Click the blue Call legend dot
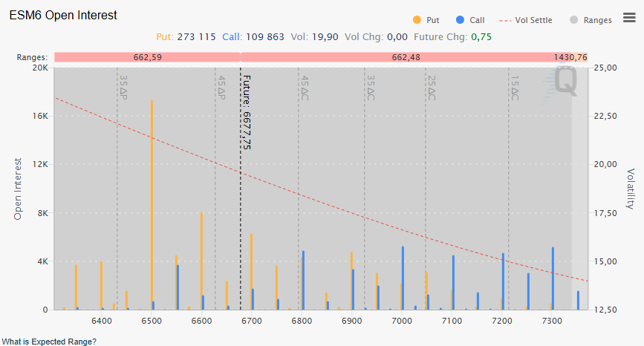Image resolution: width=644 pixels, height=346 pixels. pyautogui.click(x=460, y=20)
